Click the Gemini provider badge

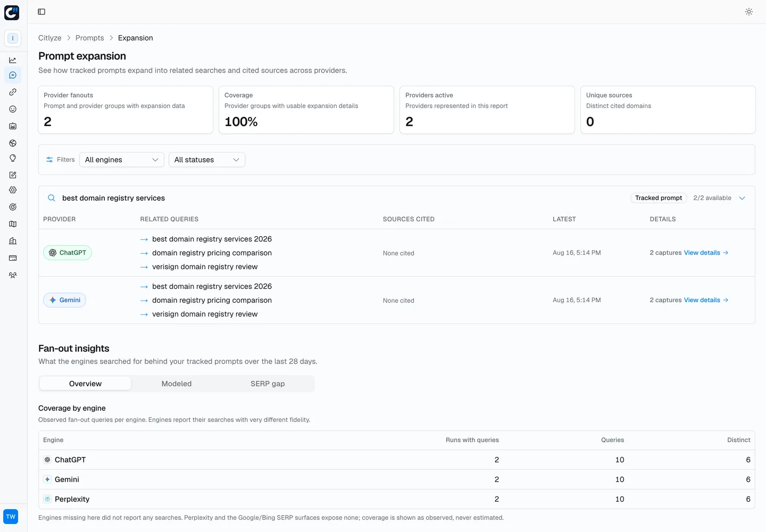point(64,300)
